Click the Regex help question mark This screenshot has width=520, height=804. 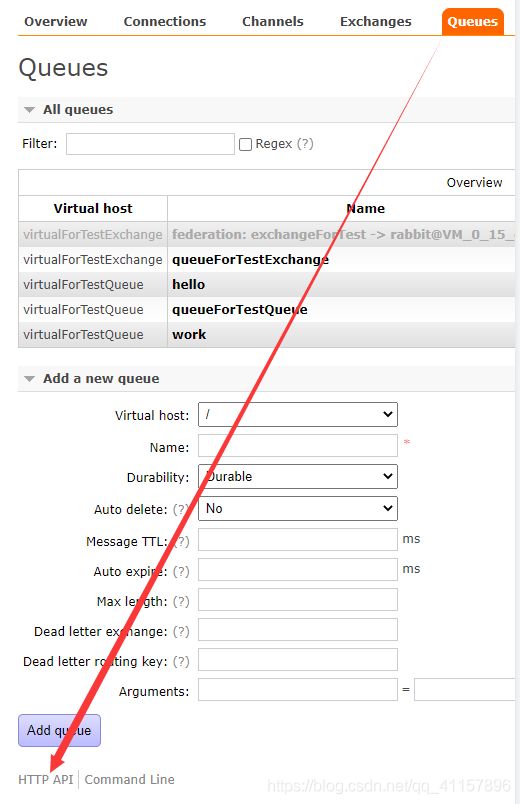point(305,144)
